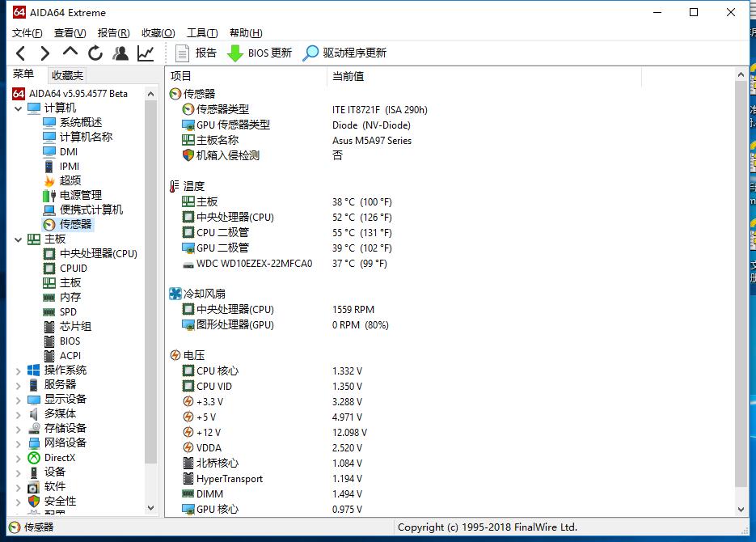The width and height of the screenshot is (756, 542).
Task: Open the 帮助(H) menu
Action: [x=246, y=33]
